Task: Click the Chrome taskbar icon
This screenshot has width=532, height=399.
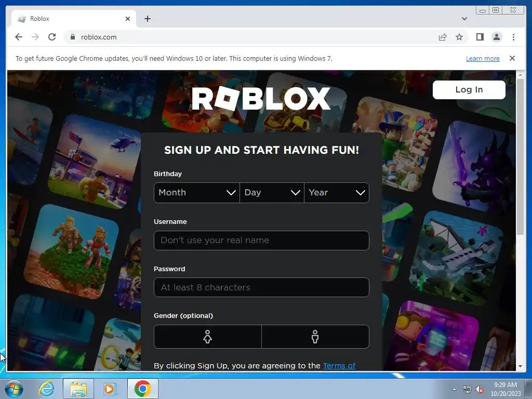Action: tap(142, 389)
